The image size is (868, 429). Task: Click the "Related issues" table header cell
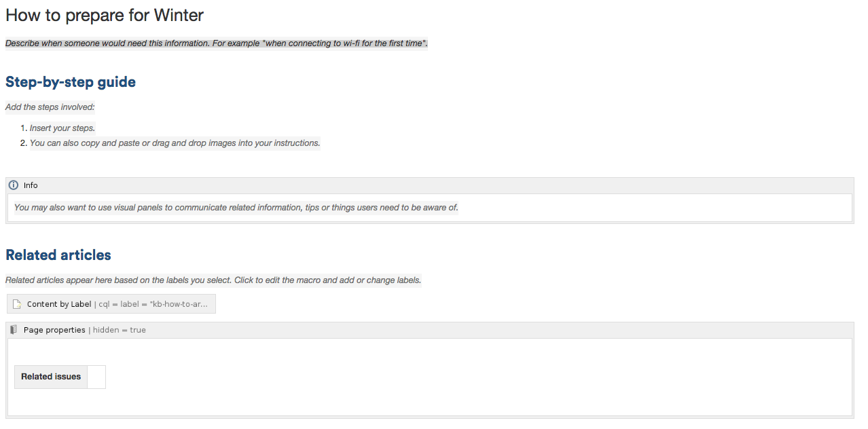click(51, 377)
